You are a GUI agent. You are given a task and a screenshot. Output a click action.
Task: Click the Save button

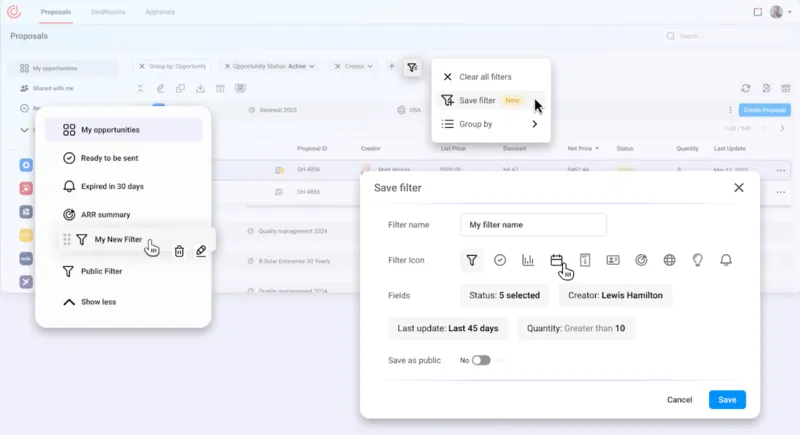[727, 399]
